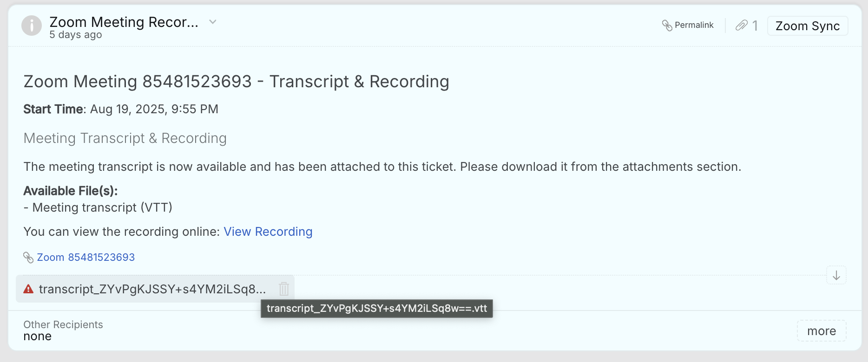Viewport: 868px width, 362px height.
Task: Show more recipient details with the more button
Action: click(x=822, y=331)
